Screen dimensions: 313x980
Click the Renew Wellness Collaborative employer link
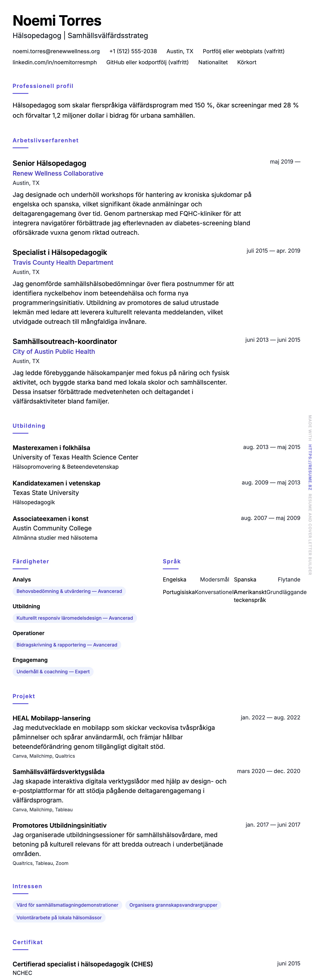click(x=58, y=173)
